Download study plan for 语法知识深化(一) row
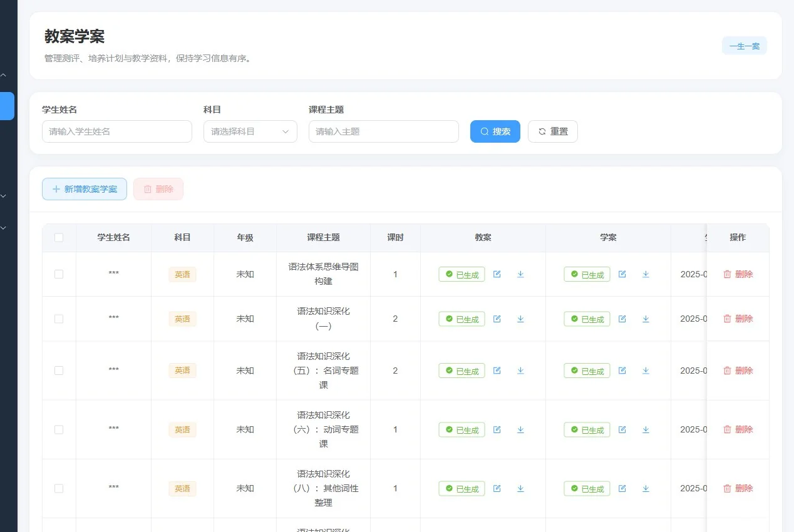This screenshot has width=794, height=532. pos(646,319)
